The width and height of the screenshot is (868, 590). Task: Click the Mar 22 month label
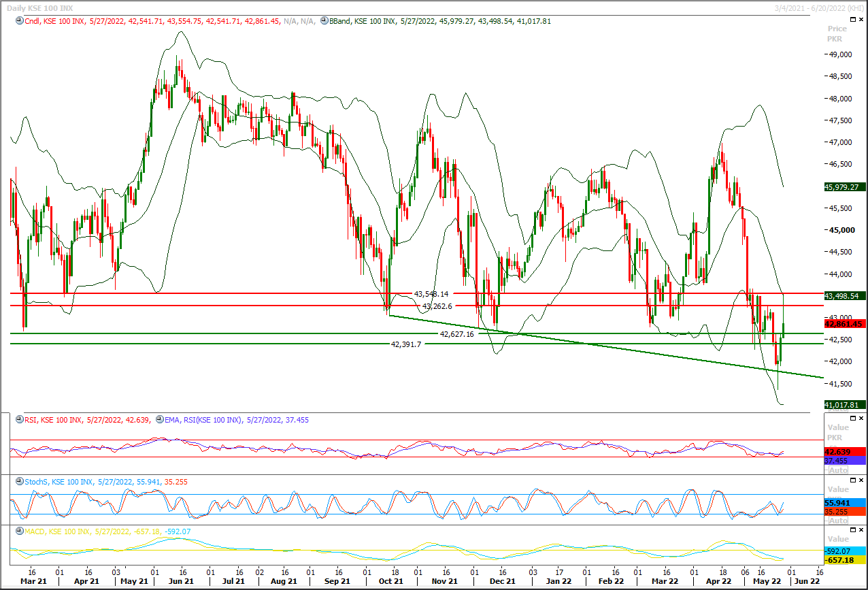point(665,582)
